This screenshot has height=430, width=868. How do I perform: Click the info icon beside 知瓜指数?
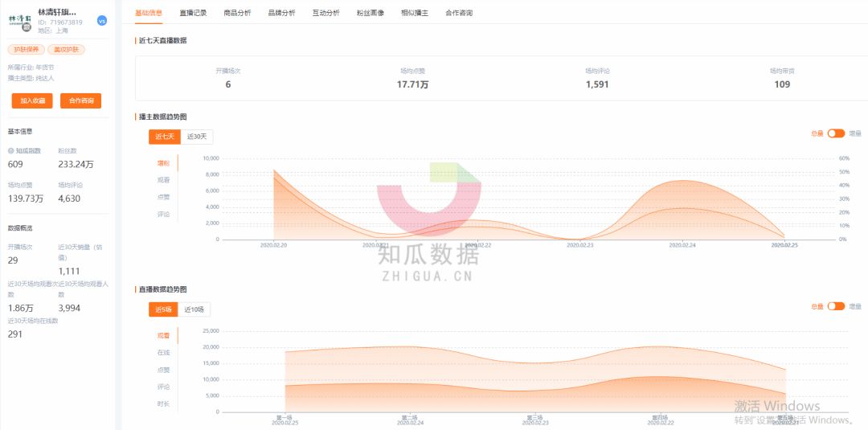10,150
